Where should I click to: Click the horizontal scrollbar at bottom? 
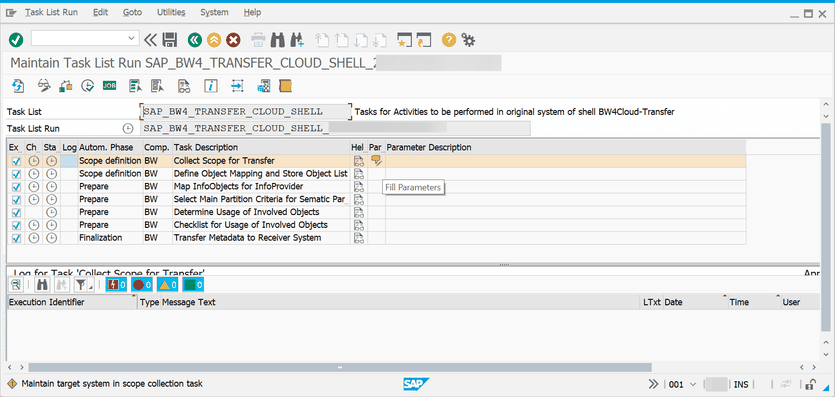(x=340, y=367)
